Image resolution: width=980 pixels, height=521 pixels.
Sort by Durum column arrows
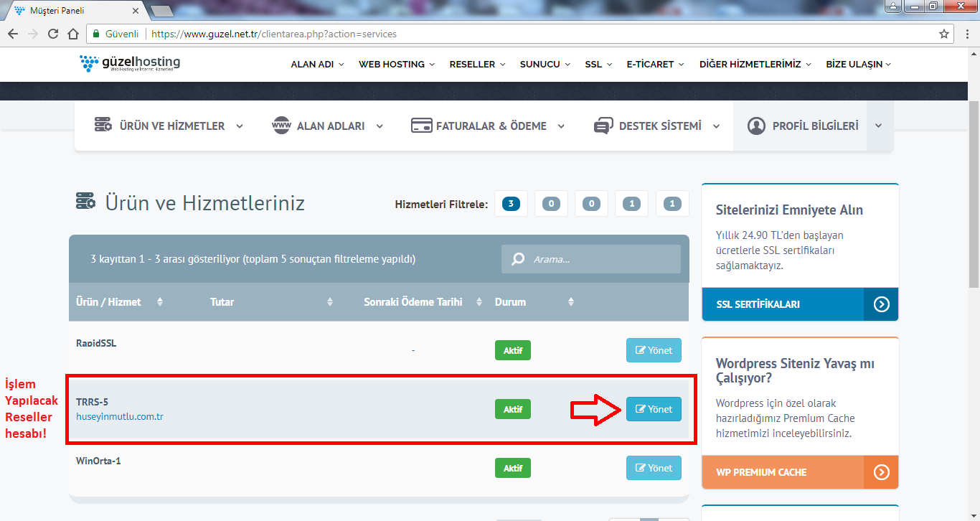coord(571,302)
